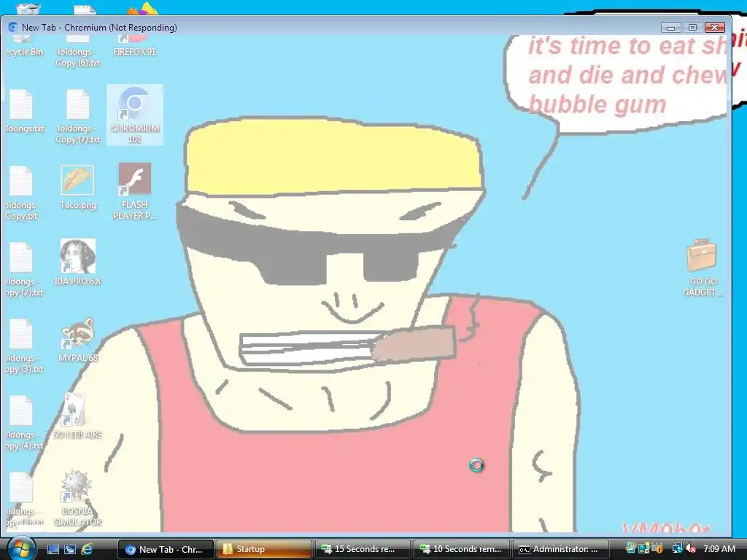Screen dimensions: 747x560
Task: Click the Chromium icon in the title bar
Action: 13,27
